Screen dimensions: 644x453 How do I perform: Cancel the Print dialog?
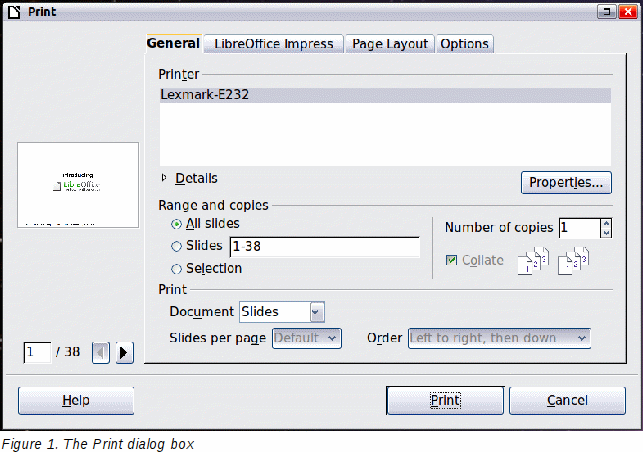[567, 400]
